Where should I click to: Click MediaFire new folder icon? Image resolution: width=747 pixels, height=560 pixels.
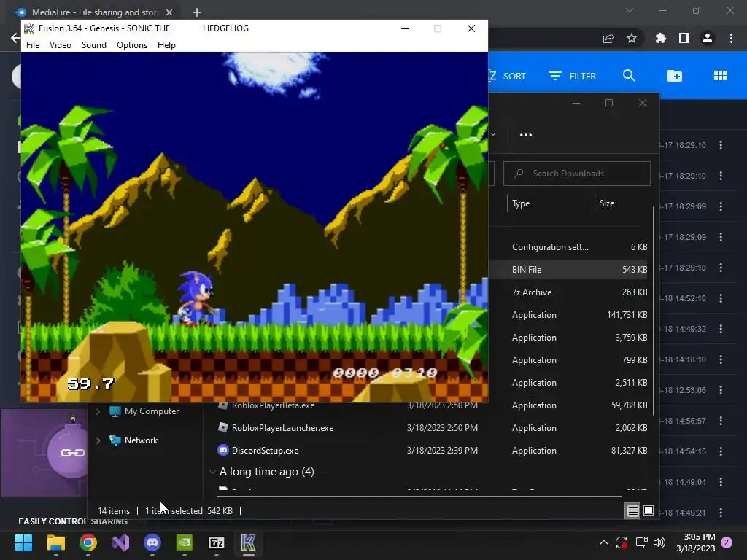pyautogui.click(x=675, y=76)
